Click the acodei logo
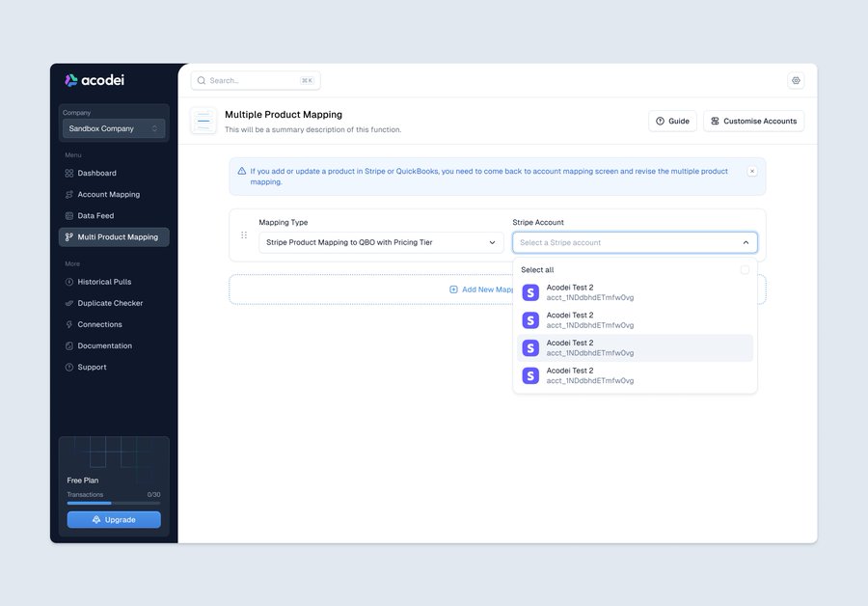 pyautogui.click(x=95, y=80)
